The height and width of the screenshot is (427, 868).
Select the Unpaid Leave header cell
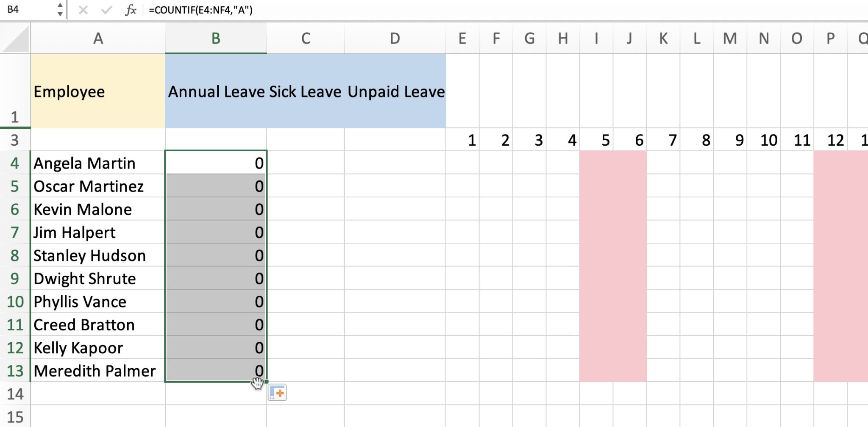pyautogui.click(x=395, y=91)
